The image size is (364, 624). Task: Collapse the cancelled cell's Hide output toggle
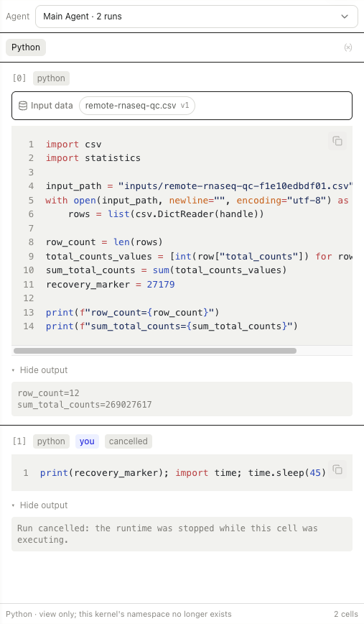point(39,505)
